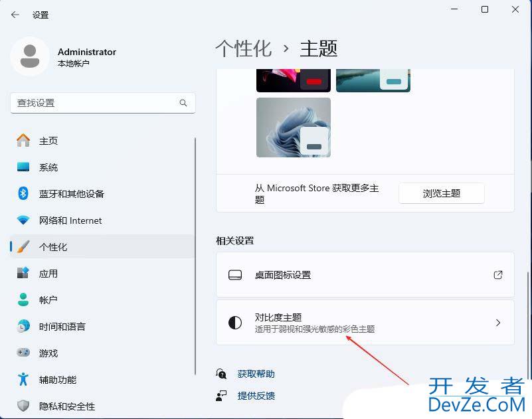Click the 浏览主题 button
The height and width of the screenshot is (419, 532).
[442, 193]
